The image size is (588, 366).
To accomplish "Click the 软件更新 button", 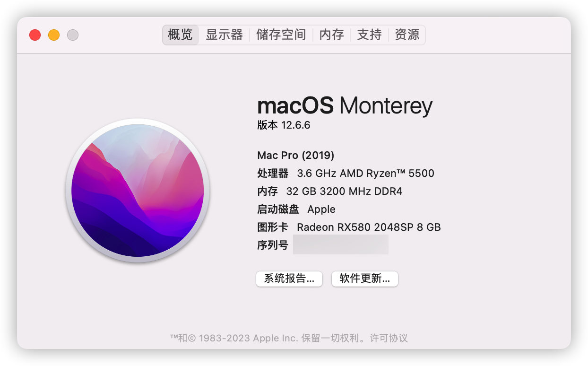I will coord(365,279).
